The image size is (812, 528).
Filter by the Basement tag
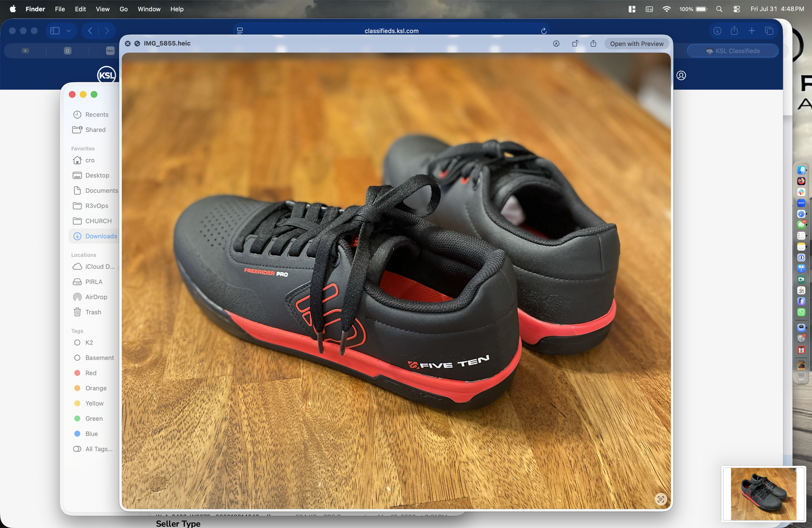(93, 358)
